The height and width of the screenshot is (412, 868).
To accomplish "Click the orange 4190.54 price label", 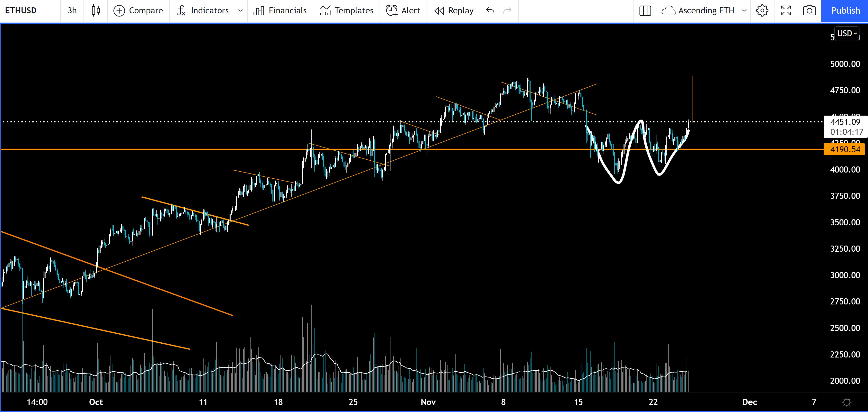I will pos(845,149).
